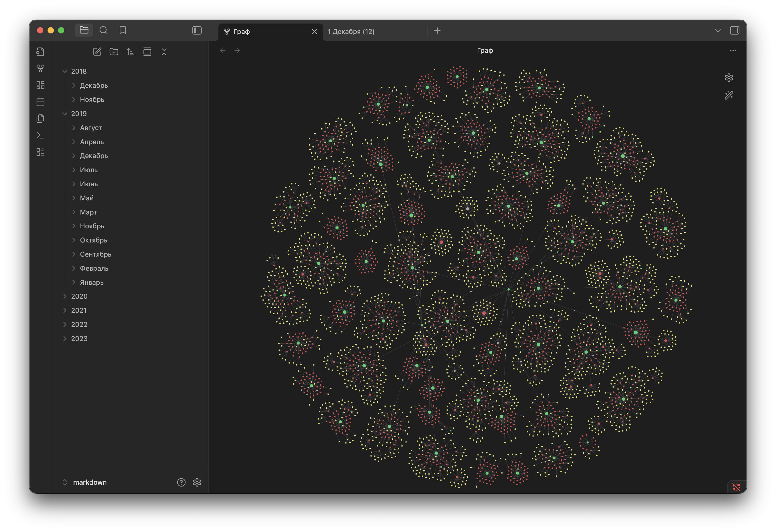The height and width of the screenshot is (532, 776).
Task: Toggle the right sidebar panel
Action: 735,30
